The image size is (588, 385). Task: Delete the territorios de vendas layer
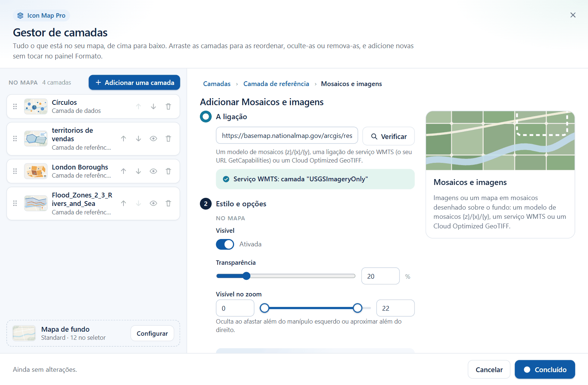pos(168,139)
